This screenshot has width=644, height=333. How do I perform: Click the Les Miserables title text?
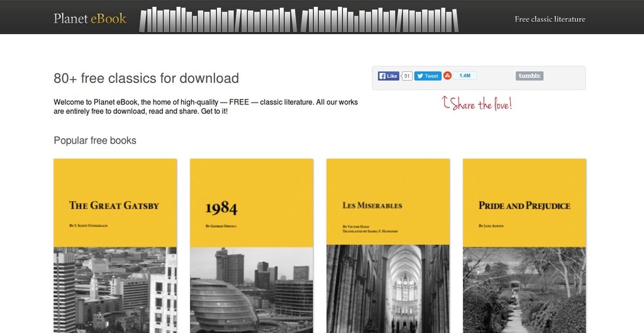tap(372, 205)
